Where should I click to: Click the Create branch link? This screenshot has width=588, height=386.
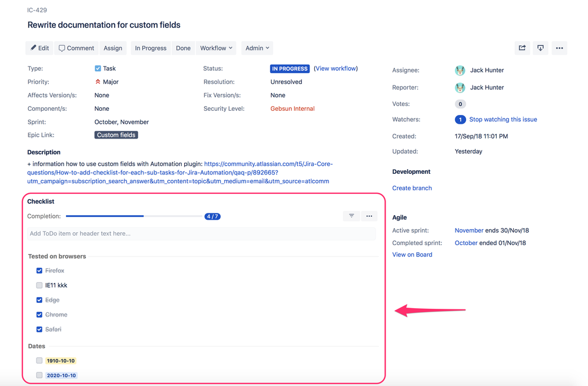coord(412,188)
